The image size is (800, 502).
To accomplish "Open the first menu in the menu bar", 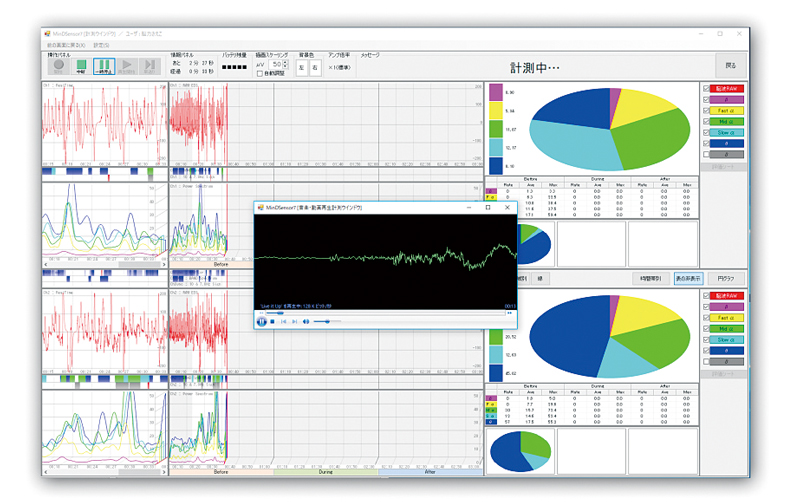I will 66,45.
